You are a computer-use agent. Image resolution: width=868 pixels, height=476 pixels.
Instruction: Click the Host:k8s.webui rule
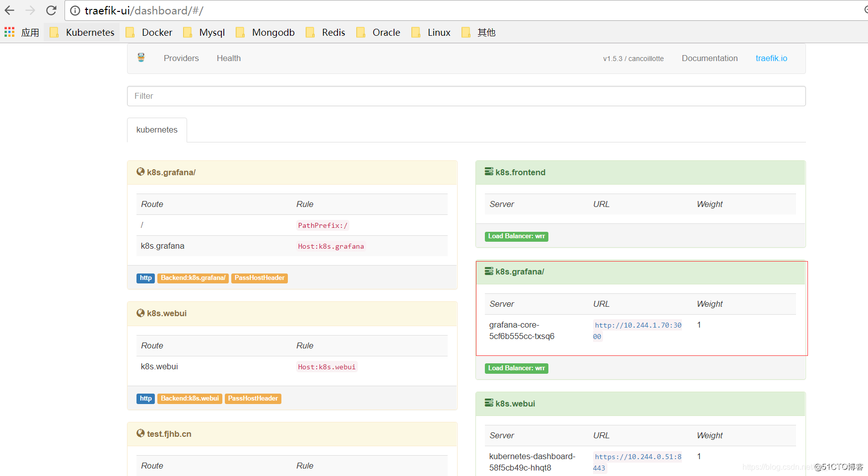tap(327, 367)
